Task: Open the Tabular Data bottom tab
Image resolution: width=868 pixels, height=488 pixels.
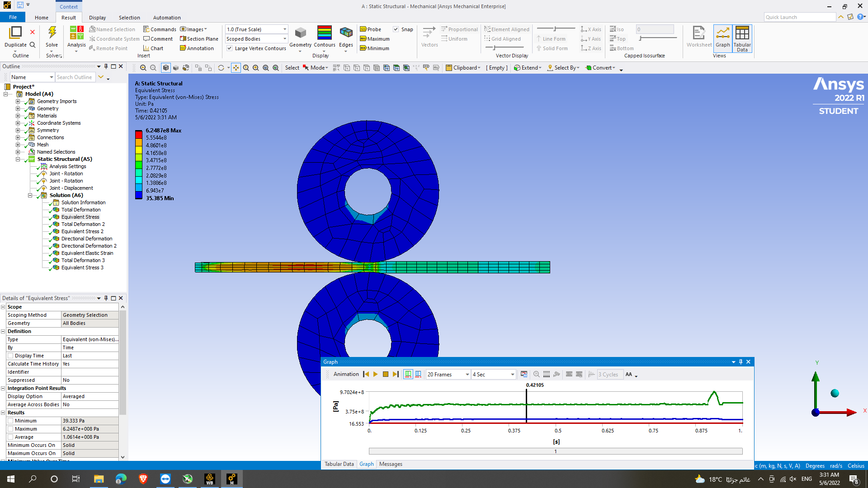Action: click(x=339, y=464)
